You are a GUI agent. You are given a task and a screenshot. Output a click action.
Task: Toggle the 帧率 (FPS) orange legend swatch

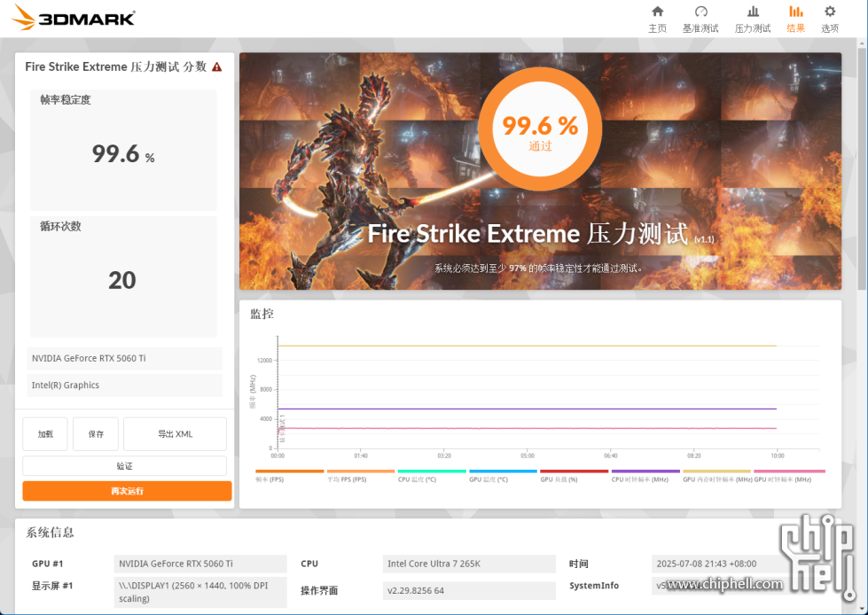290,471
